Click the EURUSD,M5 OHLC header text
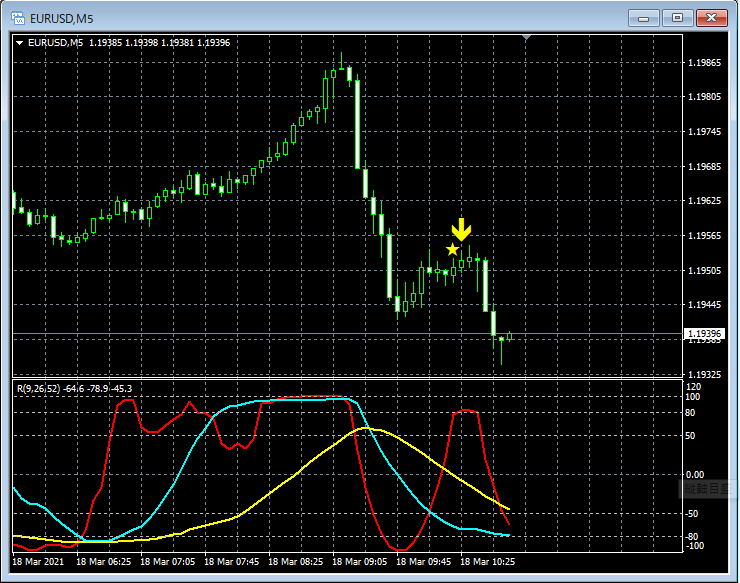 (x=129, y=43)
